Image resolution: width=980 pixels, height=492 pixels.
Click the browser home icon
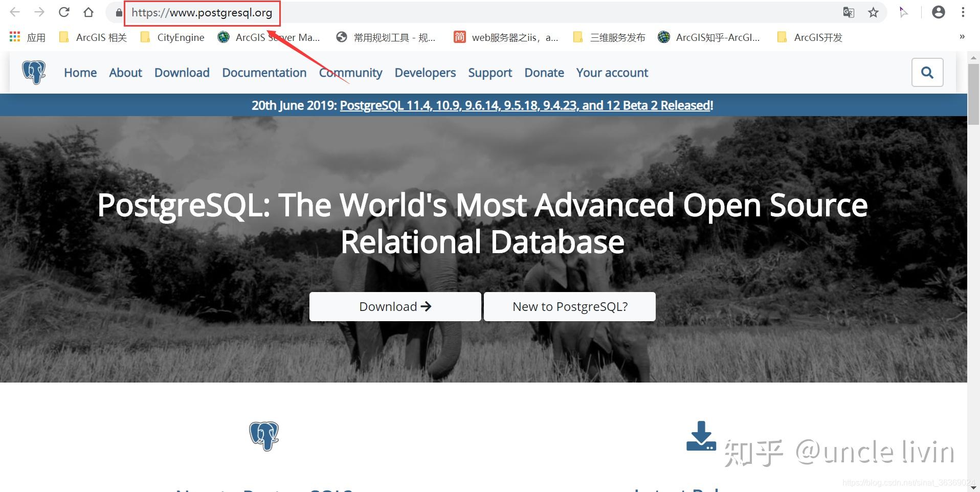[x=88, y=12]
